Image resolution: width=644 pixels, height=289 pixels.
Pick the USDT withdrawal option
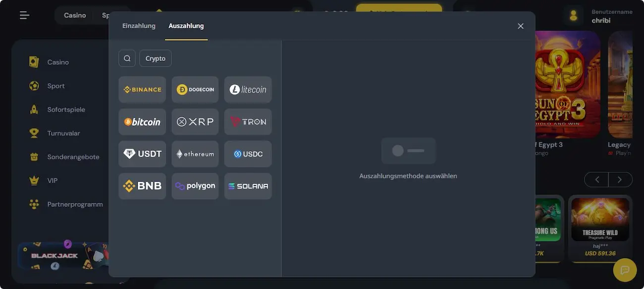click(142, 154)
